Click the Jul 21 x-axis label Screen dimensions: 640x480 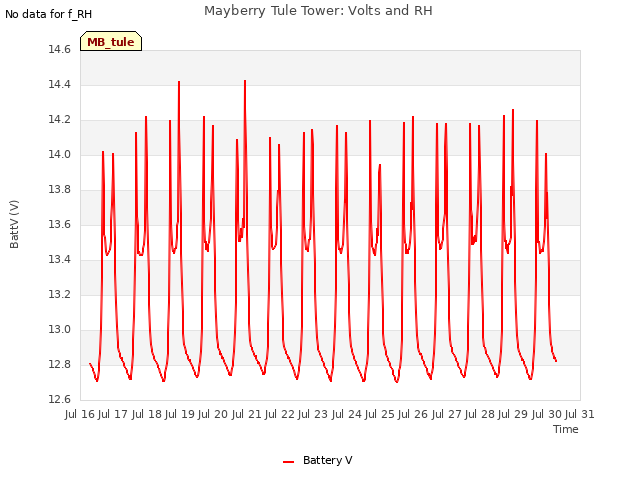[x=246, y=414]
